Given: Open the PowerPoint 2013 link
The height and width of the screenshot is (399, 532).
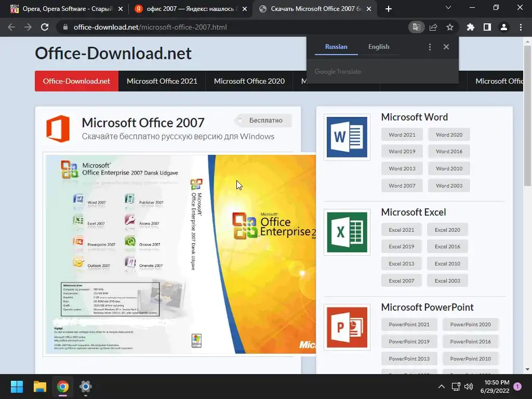Looking at the screenshot, I should click(409, 358).
